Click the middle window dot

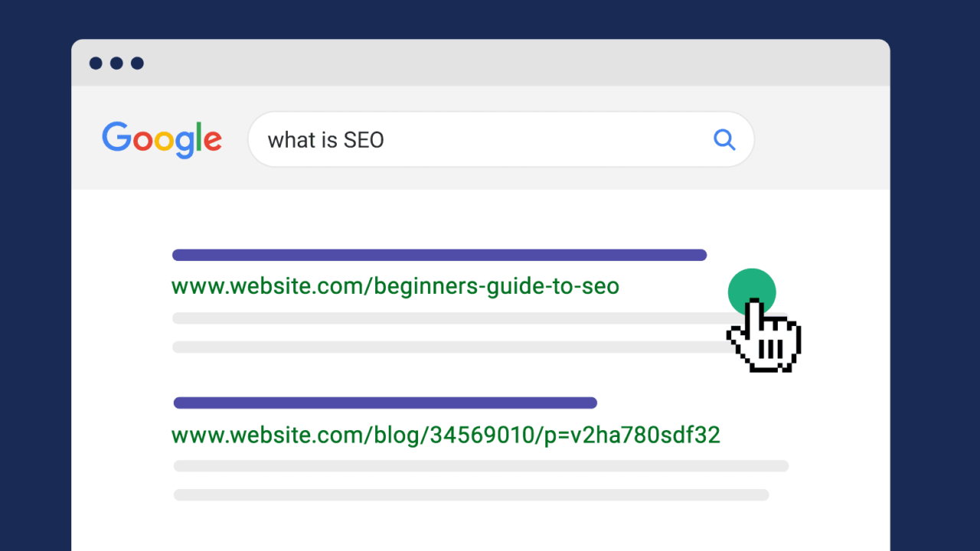click(x=116, y=64)
